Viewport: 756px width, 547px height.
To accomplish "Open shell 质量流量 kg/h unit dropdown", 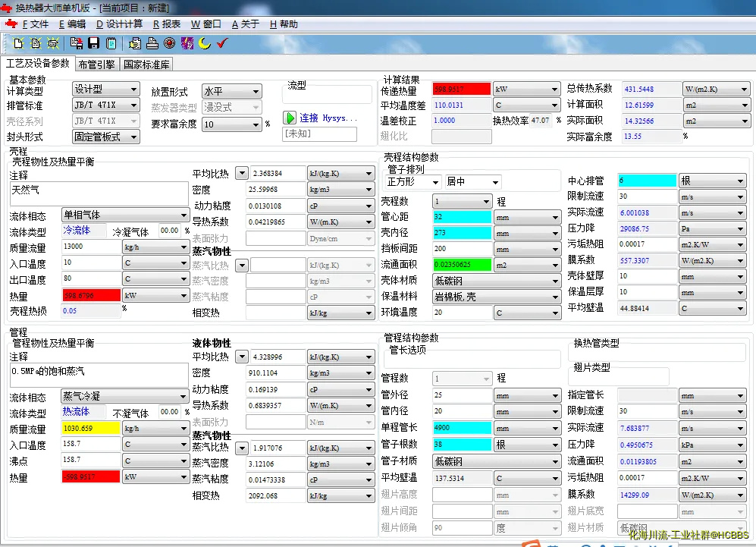I will (155, 247).
